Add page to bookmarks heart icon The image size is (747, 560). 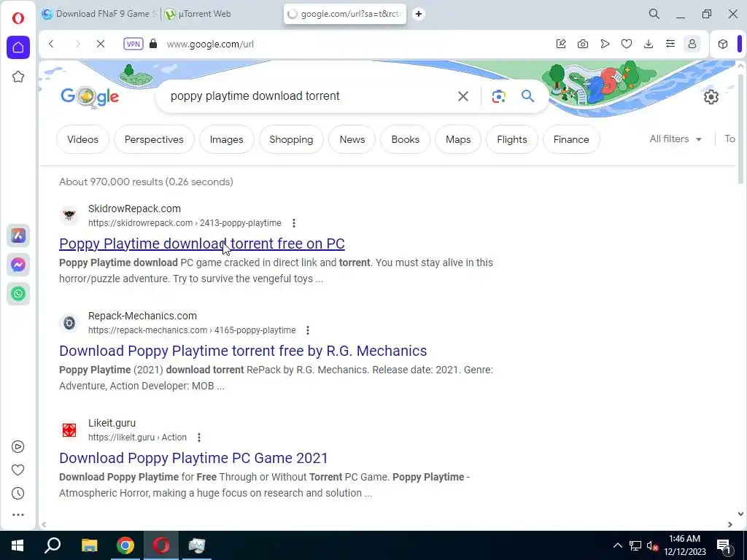pyautogui.click(x=627, y=44)
